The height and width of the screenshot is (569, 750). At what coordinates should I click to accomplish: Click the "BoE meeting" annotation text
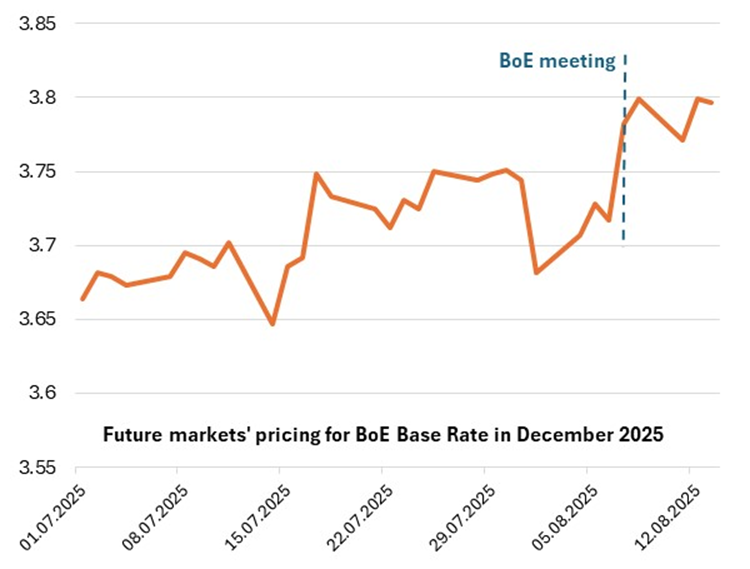557,61
